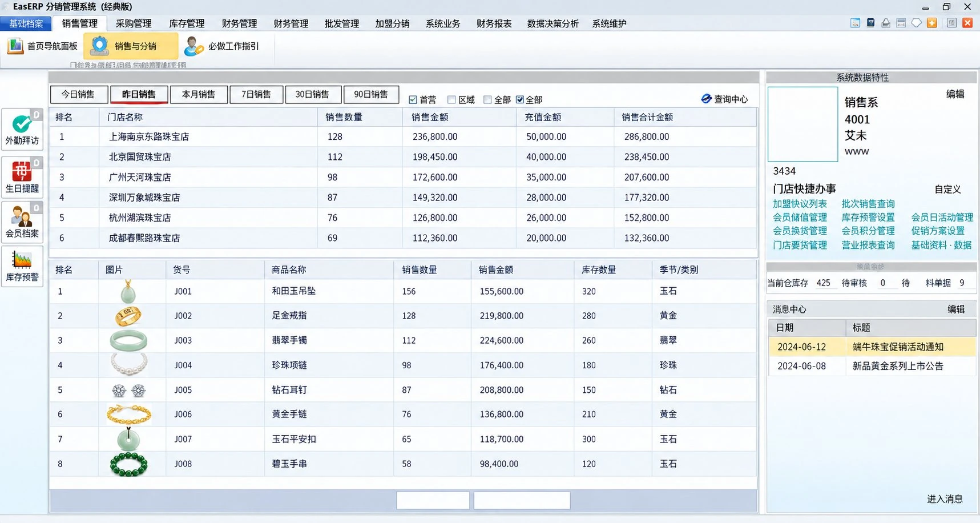Click the orange up-arrow icon at top right
980x523 pixels.
click(x=932, y=23)
